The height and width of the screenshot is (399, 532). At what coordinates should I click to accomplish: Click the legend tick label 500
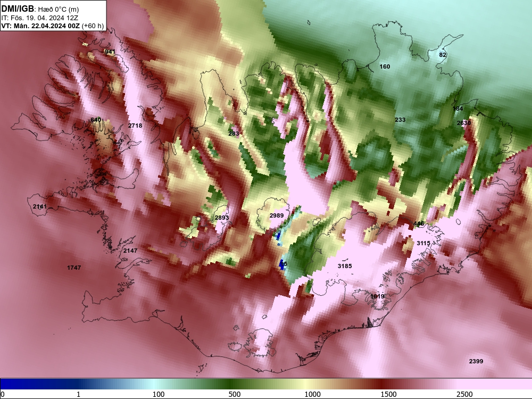235,394
